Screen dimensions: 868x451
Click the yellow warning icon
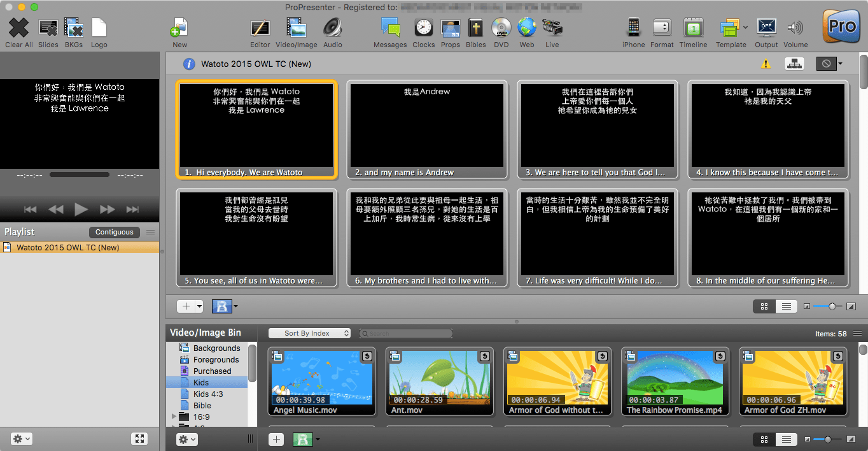[766, 64]
